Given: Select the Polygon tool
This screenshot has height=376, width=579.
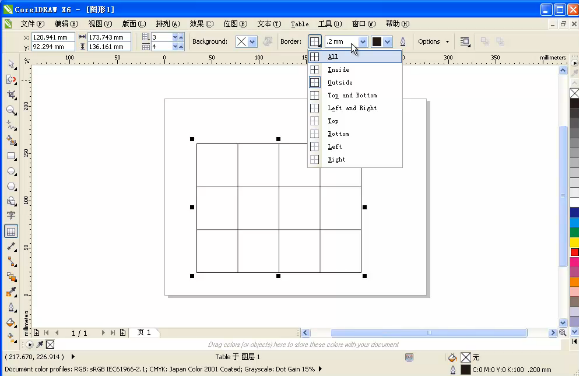Looking at the screenshot, I should (x=11, y=186).
